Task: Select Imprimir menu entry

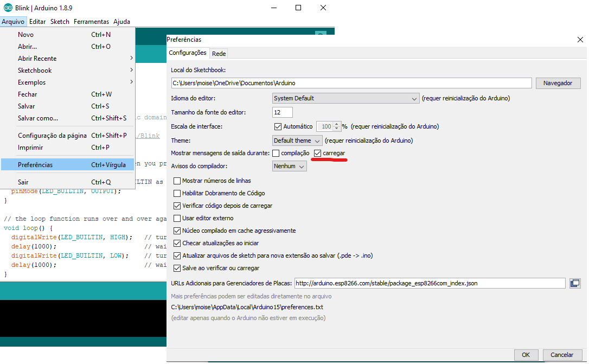Action: (68, 148)
